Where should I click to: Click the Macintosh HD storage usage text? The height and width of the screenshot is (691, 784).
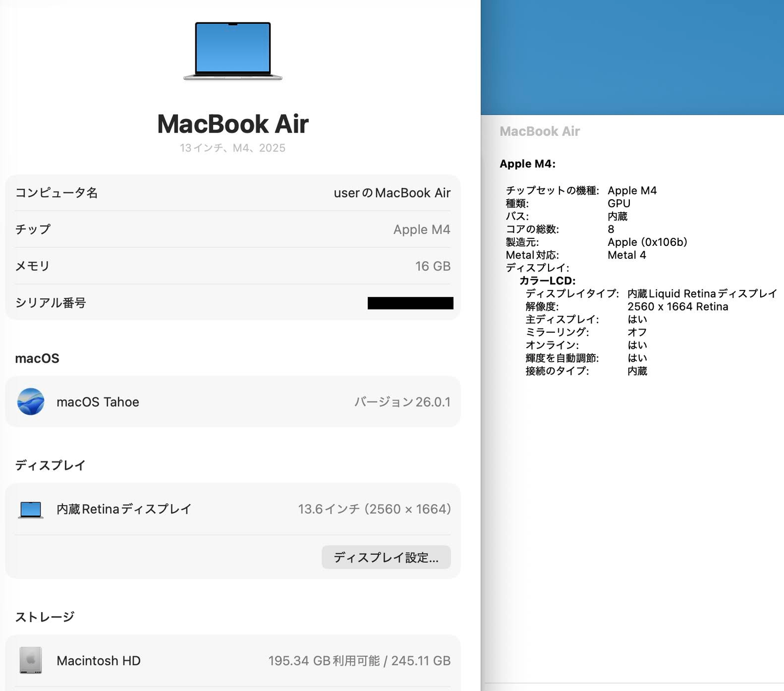360,661
